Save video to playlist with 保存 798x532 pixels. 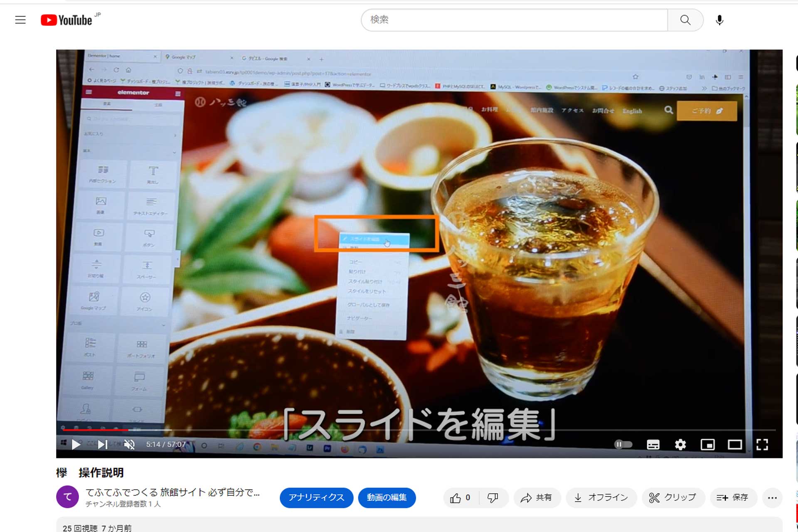733,498
